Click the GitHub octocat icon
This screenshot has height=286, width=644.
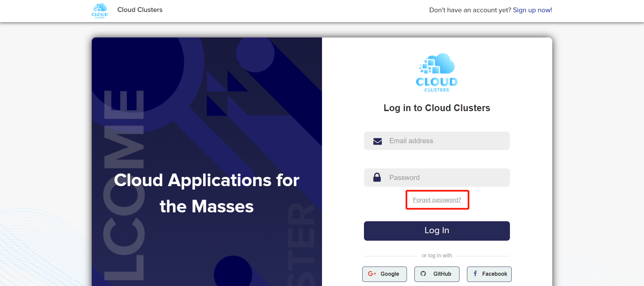(x=423, y=274)
